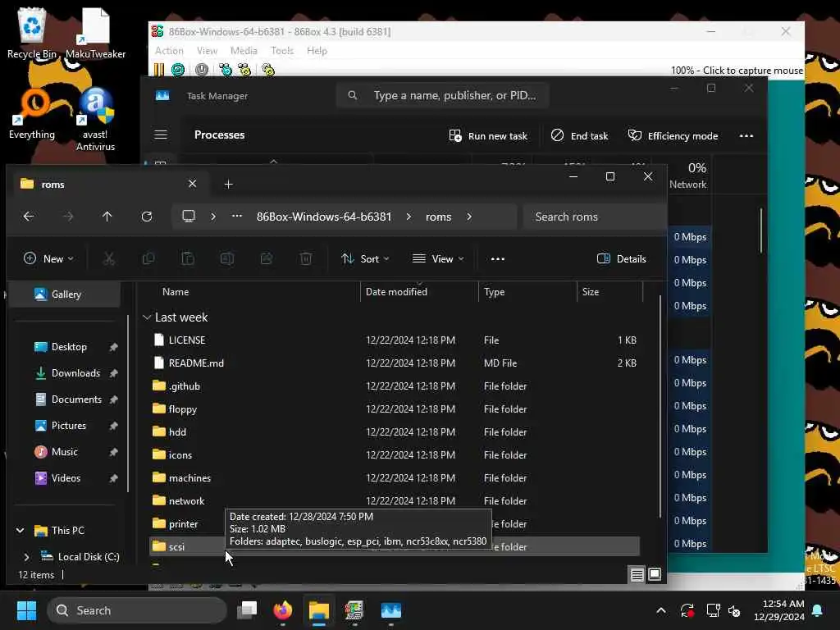840x630 pixels.
Task: Click the Windows Start button
Action: click(26, 610)
